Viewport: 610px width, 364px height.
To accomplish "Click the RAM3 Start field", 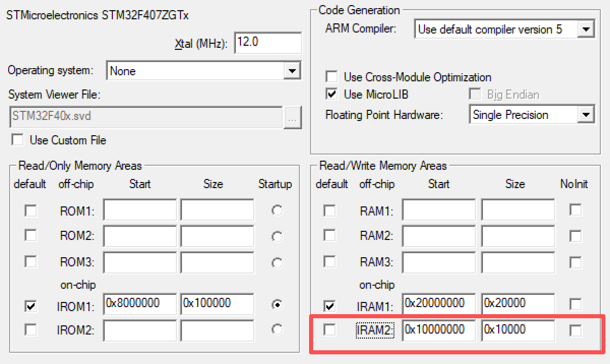I will click(x=439, y=262).
